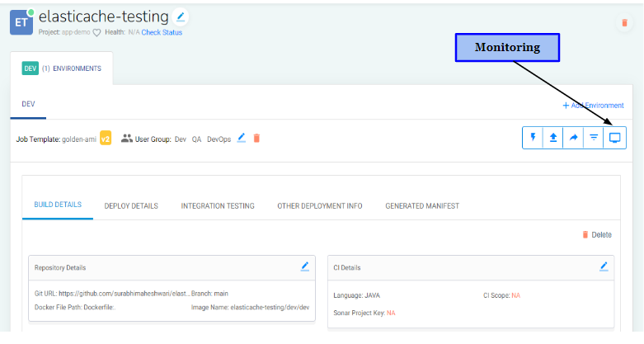Click the DEV environment badge

[30, 68]
